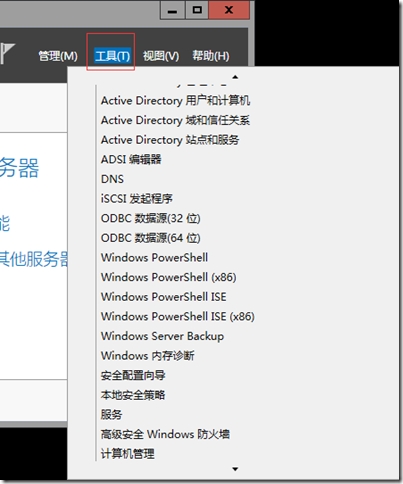The height and width of the screenshot is (484, 403).
Task: Start Windows PowerShell ISE (x86)
Action: click(x=178, y=316)
